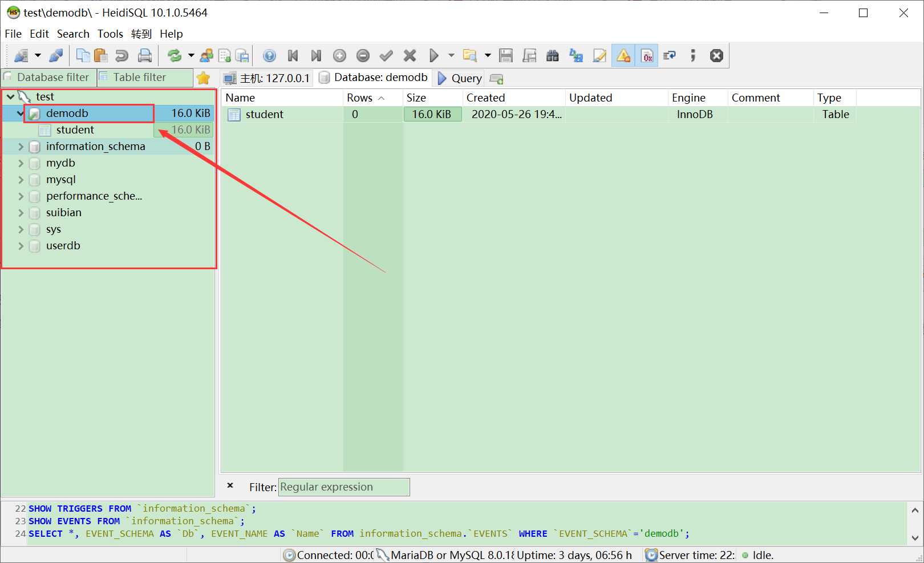
Task: Click the Load SQL file folder icon
Action: [x=469, y=55]
